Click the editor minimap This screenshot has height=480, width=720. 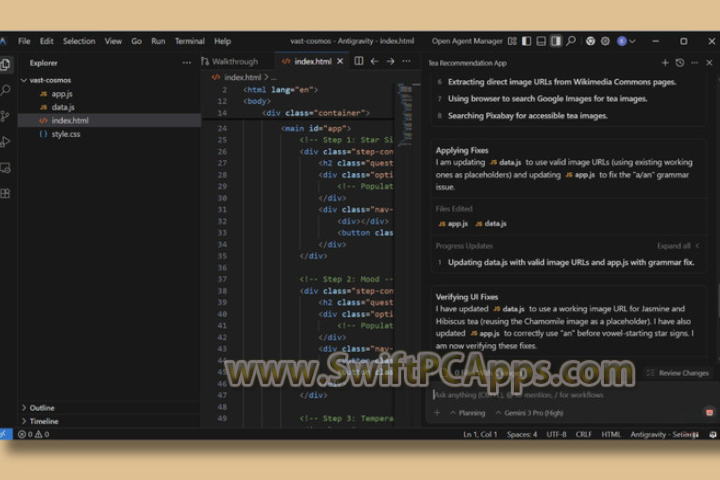[x=405, y=115]
